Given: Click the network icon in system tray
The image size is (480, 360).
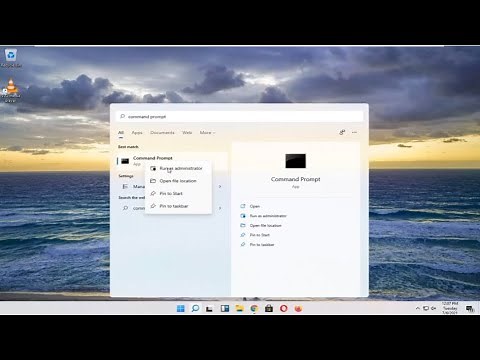Looking at the screenshot, I should (x=426, y=308).
